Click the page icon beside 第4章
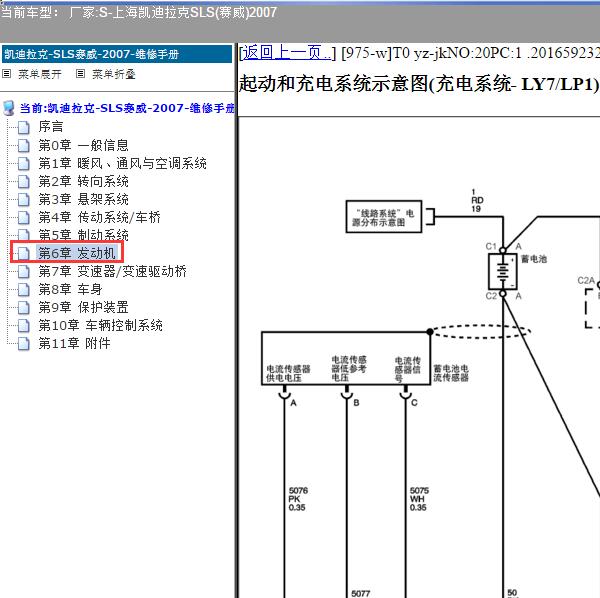 (24, 218)
